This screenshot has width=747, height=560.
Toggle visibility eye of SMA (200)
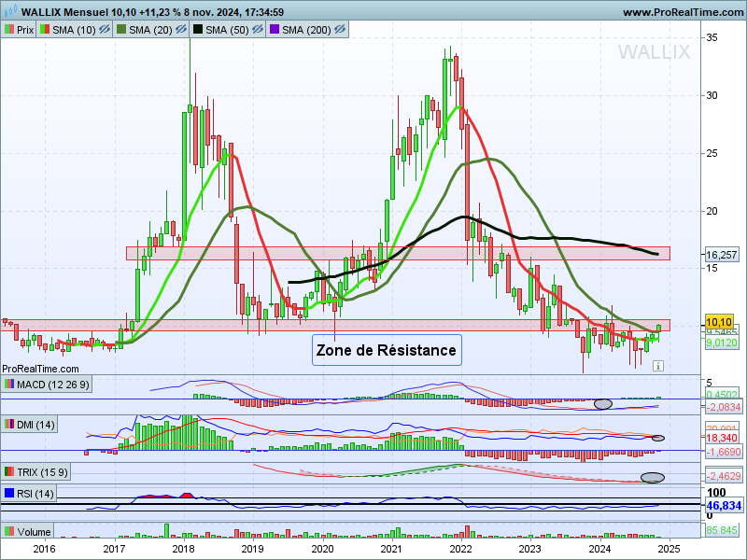point(340,30)
